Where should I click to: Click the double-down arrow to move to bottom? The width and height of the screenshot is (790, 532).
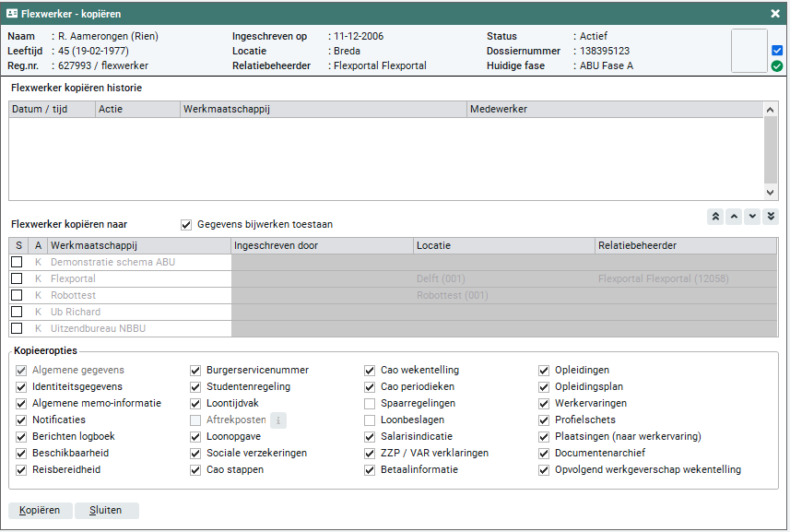pyautogui.click(x=771, y=217)
